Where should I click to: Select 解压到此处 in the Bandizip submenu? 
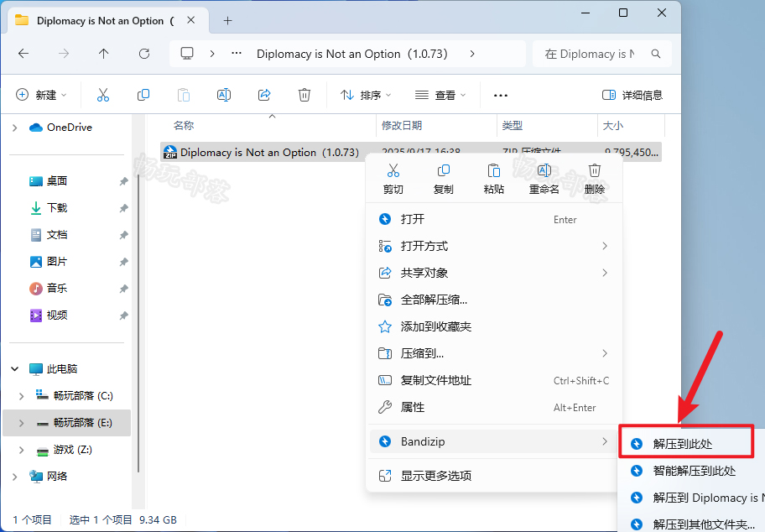click(x=686, y=444)
